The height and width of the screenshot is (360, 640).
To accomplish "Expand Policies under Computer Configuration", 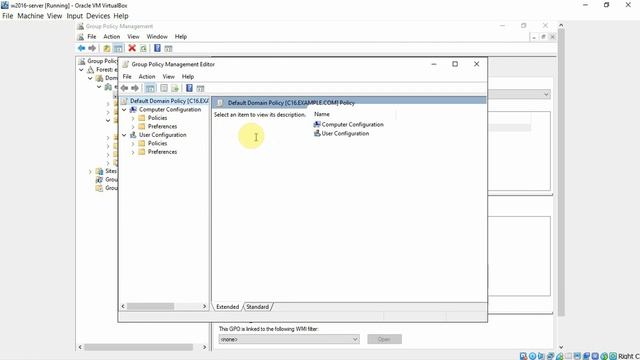I will coord(133,118).
